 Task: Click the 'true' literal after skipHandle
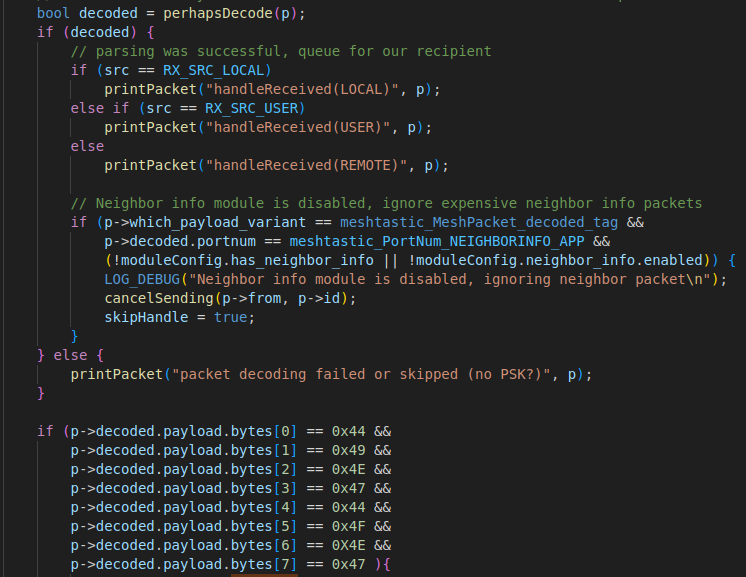click(x=230, y=317)
